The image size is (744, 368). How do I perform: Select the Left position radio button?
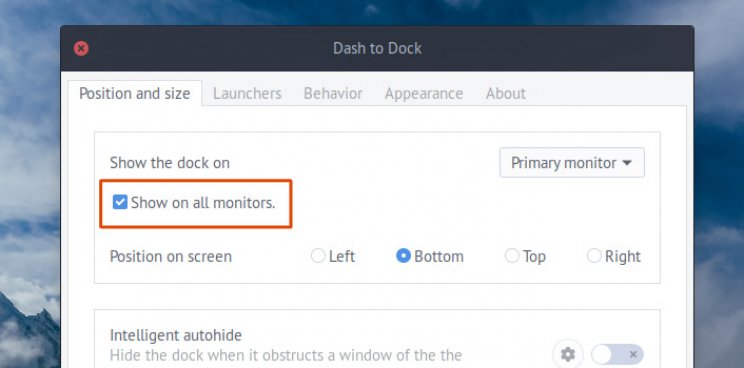(317, 256)
